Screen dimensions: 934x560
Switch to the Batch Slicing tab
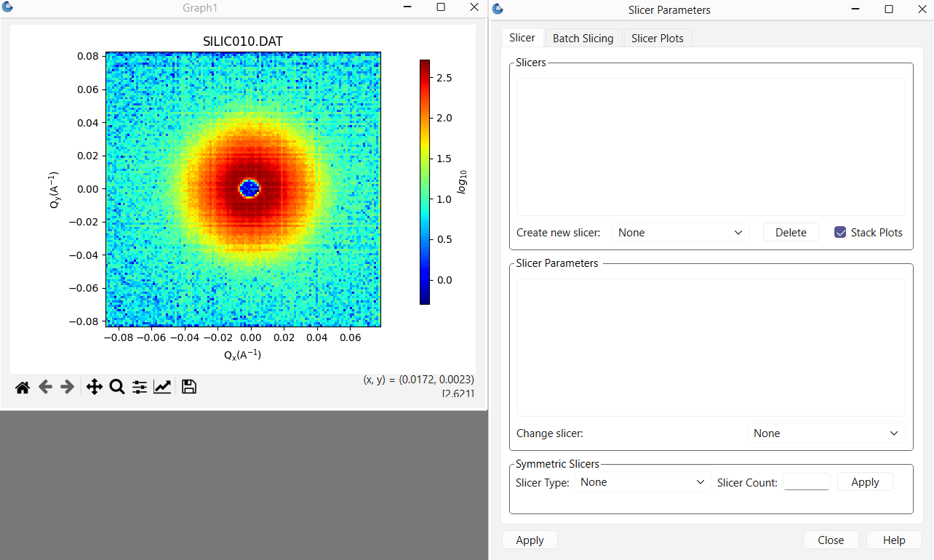583,39
